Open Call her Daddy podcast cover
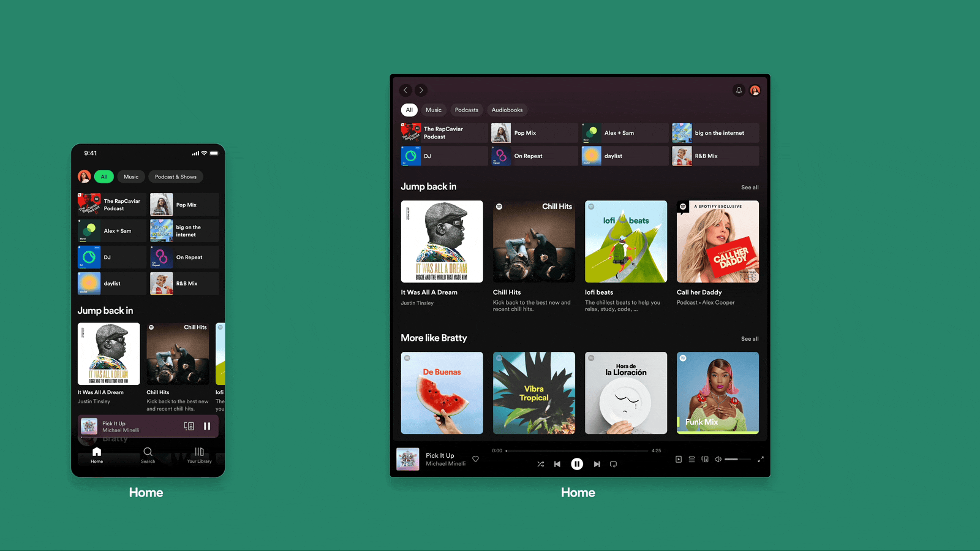The image size is (980, 551). (718, 241)
